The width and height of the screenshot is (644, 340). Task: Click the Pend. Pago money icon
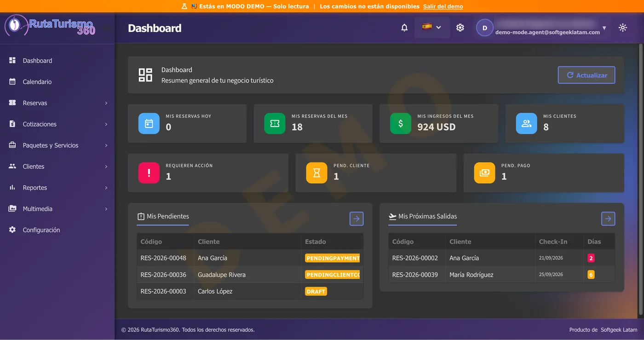[484, 173]
